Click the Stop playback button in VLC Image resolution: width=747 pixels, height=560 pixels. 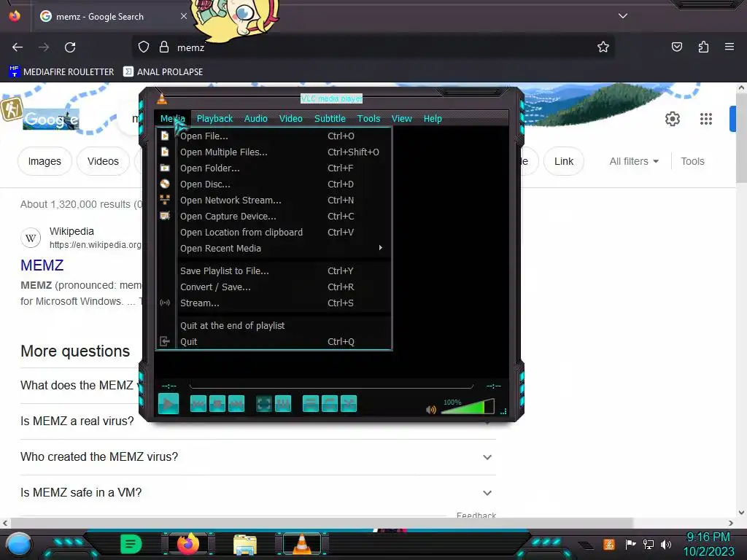(217, 404)
